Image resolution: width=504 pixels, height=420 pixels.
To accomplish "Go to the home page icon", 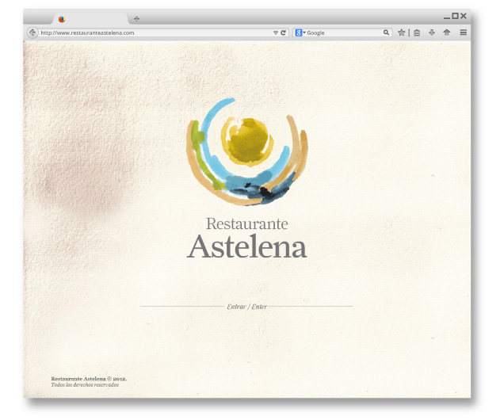I will pos(447,32).
